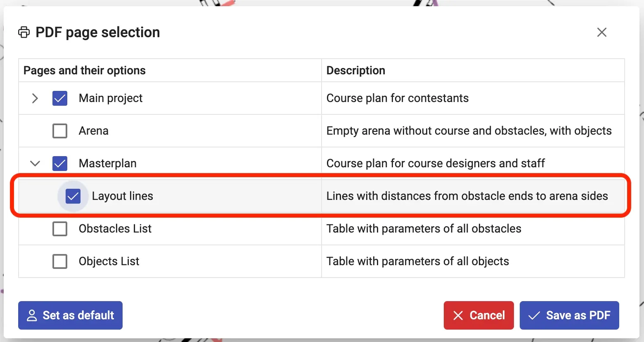Click Save as PDF

pyautogui.click(x=569, y=315)
